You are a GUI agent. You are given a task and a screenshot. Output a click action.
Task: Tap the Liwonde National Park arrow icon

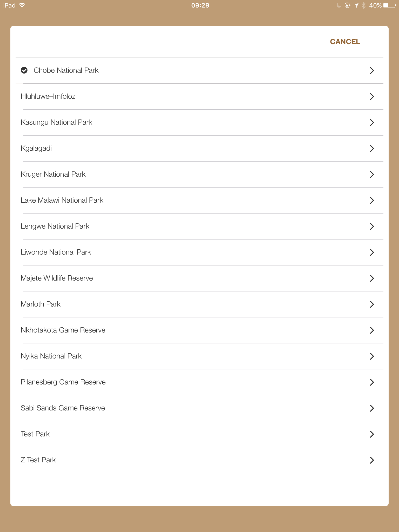coord(372,252)
